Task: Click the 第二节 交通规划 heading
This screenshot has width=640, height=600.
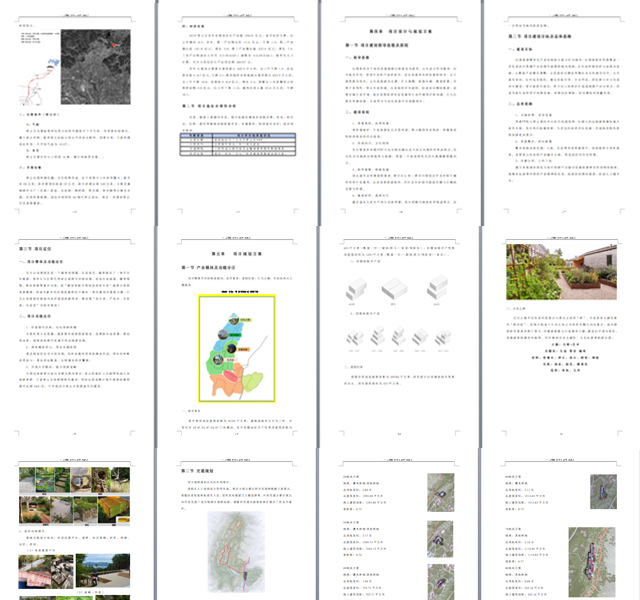Action: (197, 471)
